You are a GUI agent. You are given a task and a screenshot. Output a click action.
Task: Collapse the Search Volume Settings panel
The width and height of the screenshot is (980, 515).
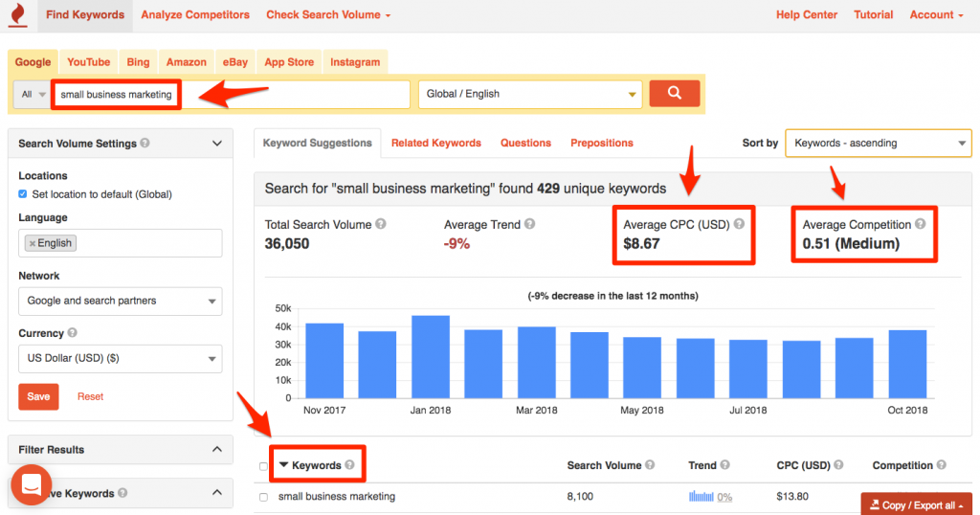coord(217,144)
